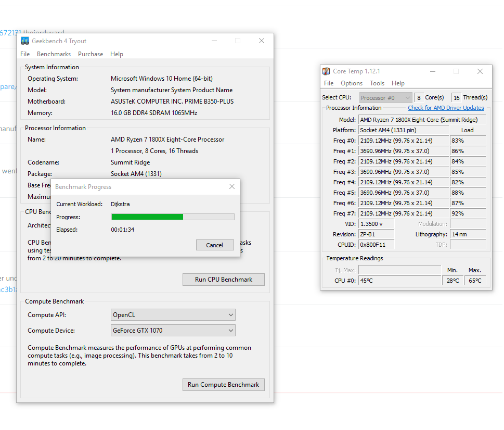The width and height of the screenshot is (504, 430).
Task: Click the Platform field Socket AM4 (1331 pin)
Action: click(404, 130)
